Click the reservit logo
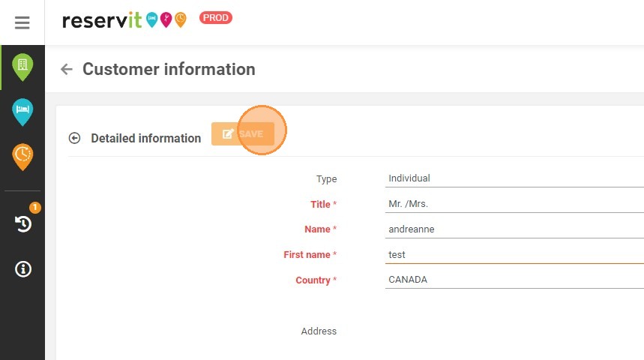The width and height of the screenshot is (644, 360). (124, 19)
